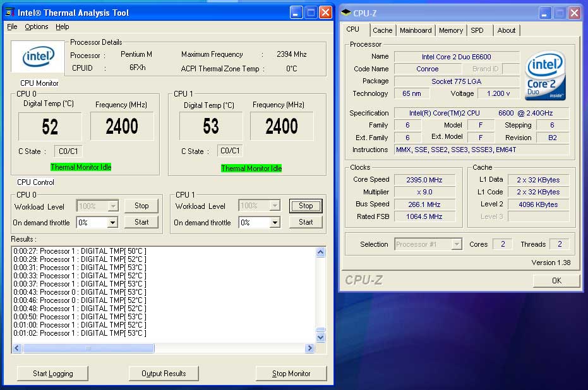588x390 pixels.
Task: Switch to the Cache tab in CPU-Z
Action: tap(383, 30)
